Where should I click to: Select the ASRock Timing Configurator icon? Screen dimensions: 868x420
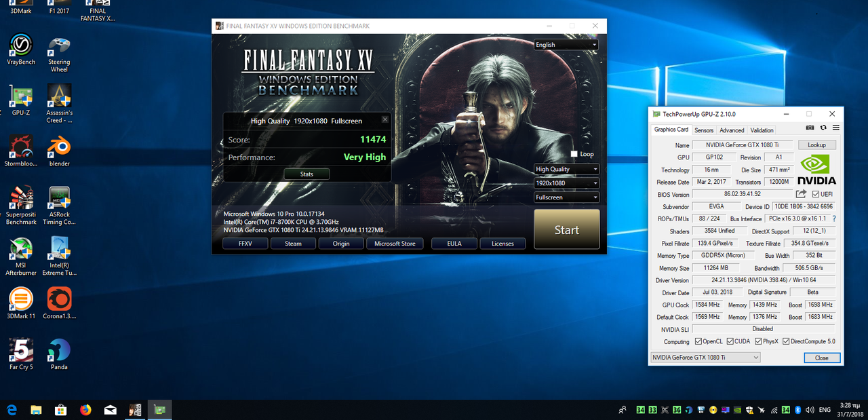point(59,206)
